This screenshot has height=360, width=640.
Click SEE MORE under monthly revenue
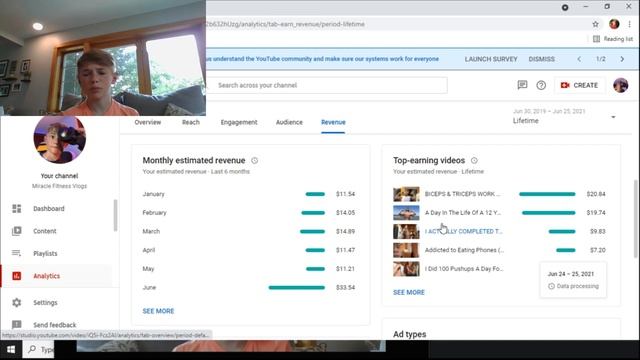(x=158, y=311)
